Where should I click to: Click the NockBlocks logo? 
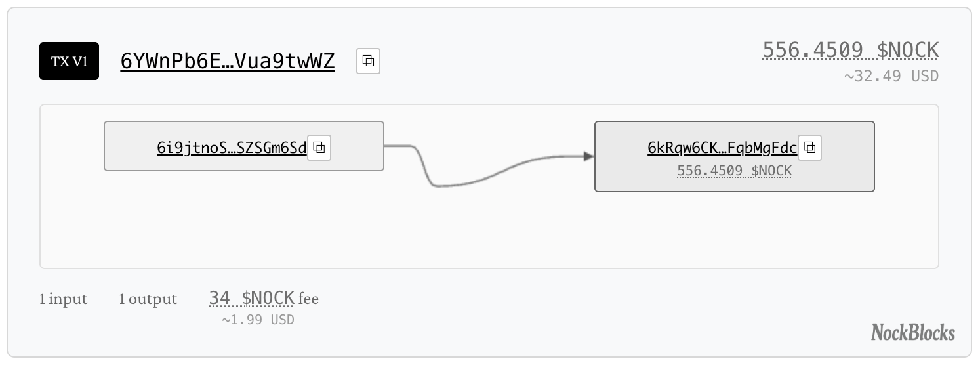click(912, 333)
